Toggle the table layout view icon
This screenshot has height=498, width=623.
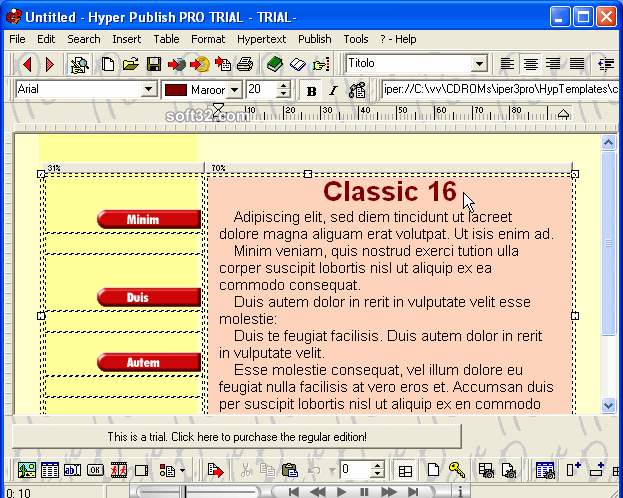(x=405, y=471)
